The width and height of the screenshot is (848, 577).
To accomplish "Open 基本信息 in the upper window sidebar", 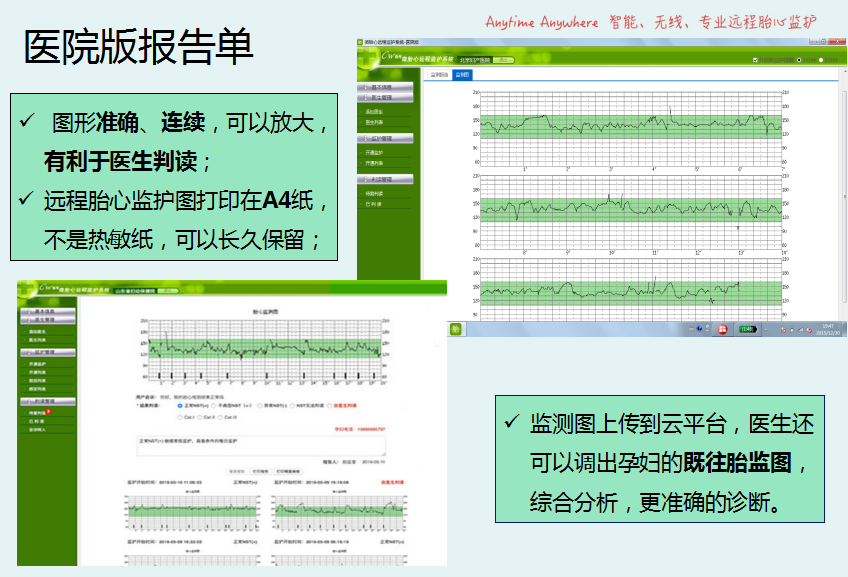I will 385,87.
